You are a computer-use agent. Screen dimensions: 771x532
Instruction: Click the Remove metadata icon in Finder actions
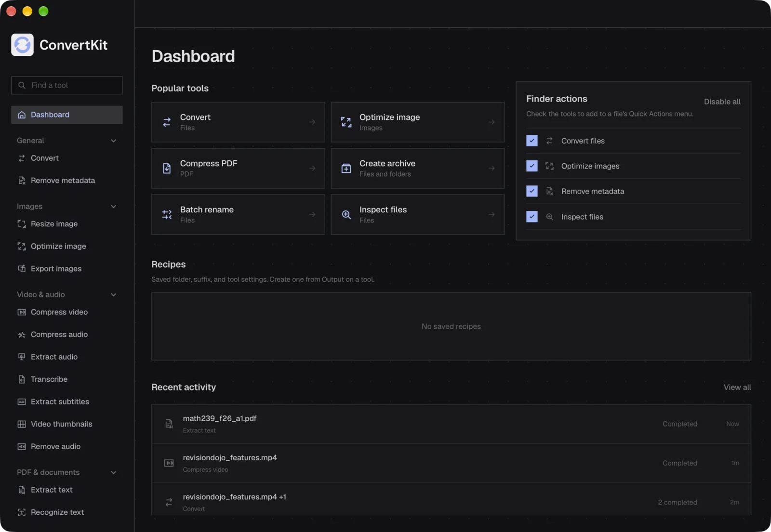tap(549, 191)
